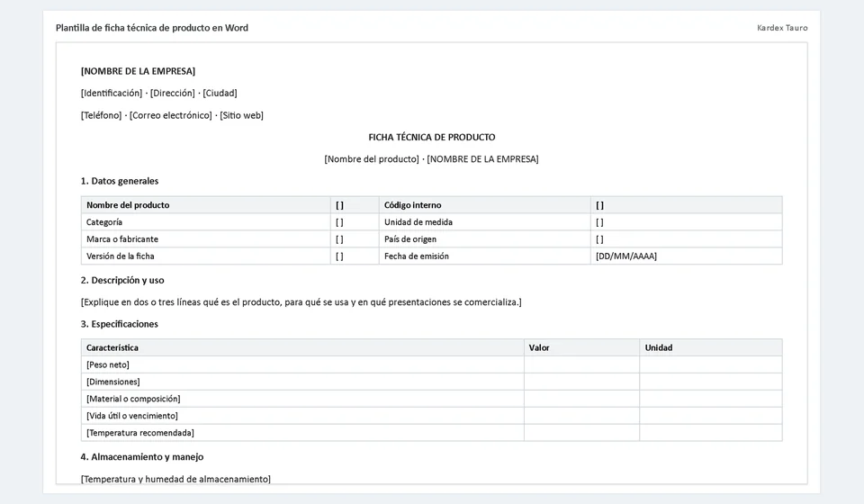This screenshot has height=504, width=864.
Task: Click the 'Valor' column header
Action: pos(582,347)
